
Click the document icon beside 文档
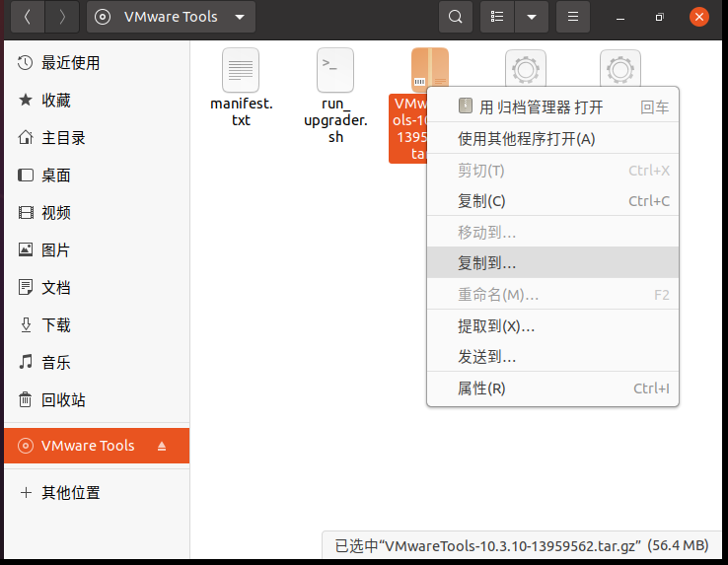point(25,287)
